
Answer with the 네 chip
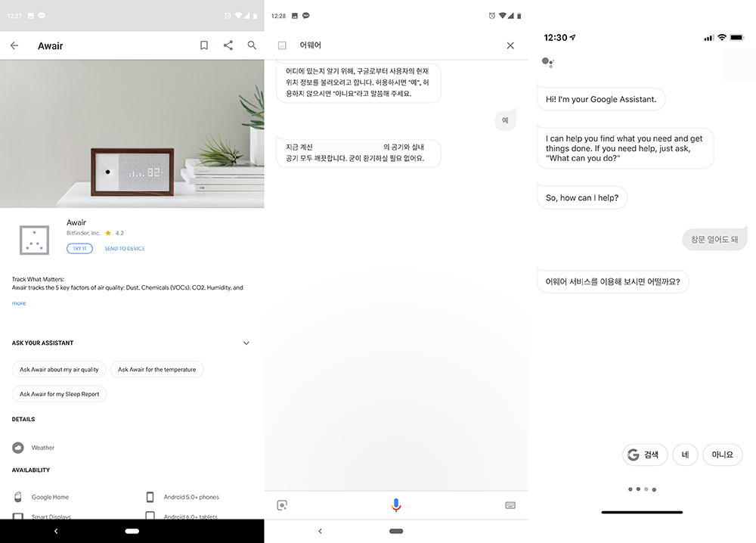tap(685, 455)
